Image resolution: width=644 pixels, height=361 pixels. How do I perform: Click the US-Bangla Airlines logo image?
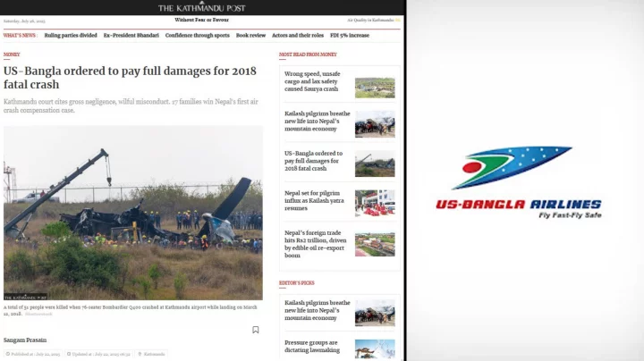pos(519,182)
